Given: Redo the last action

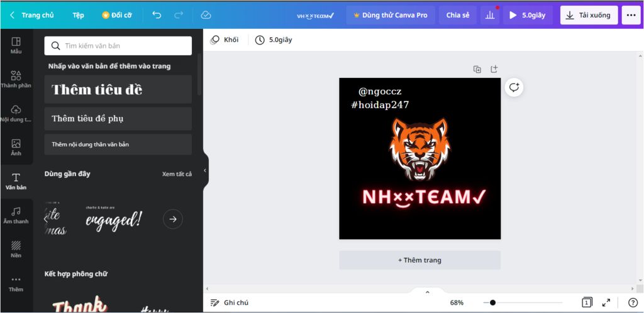Looking at the screenshot, I should [x=179, y=15].
